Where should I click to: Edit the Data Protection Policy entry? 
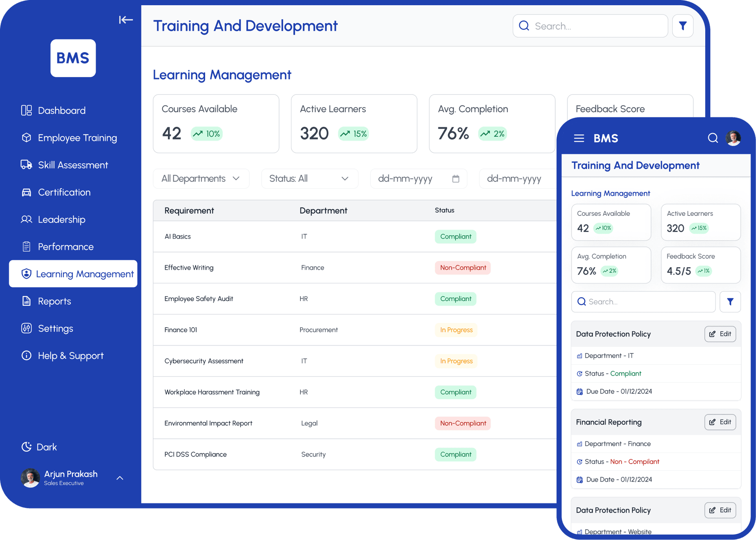tap(720, 334)
